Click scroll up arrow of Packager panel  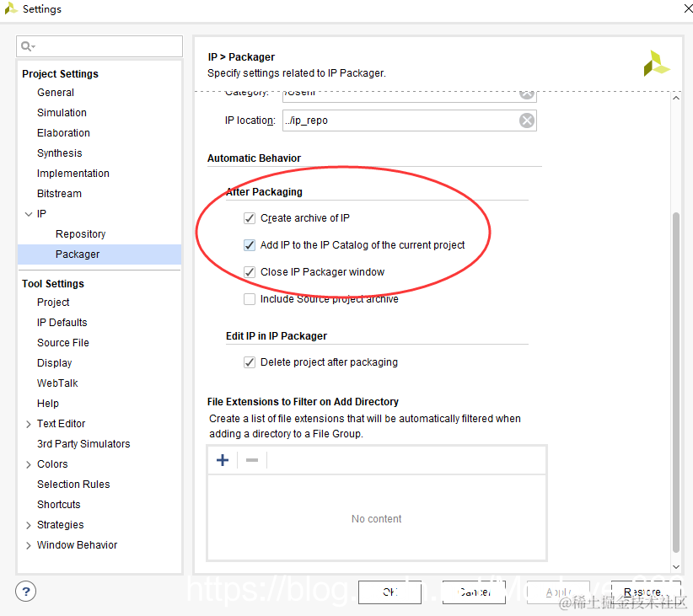point(676,98)
